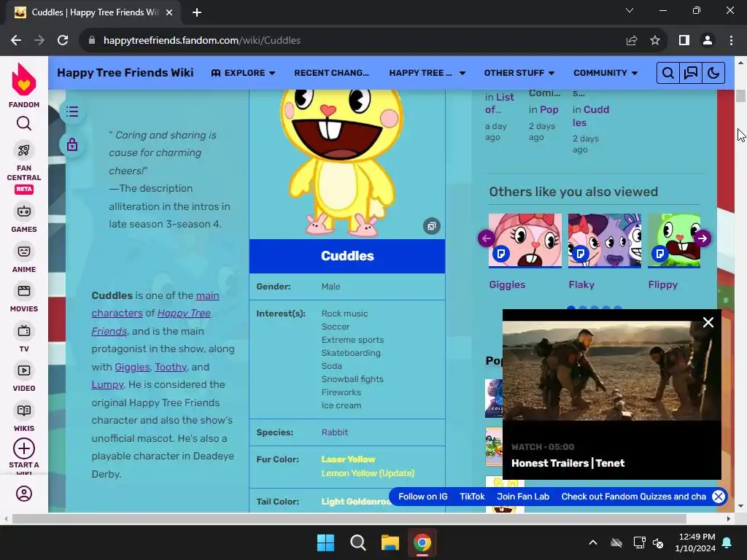The image size is (747, 560).
Task: Play the Honest Trailers Tenet video
Action: tap(612, 370)
